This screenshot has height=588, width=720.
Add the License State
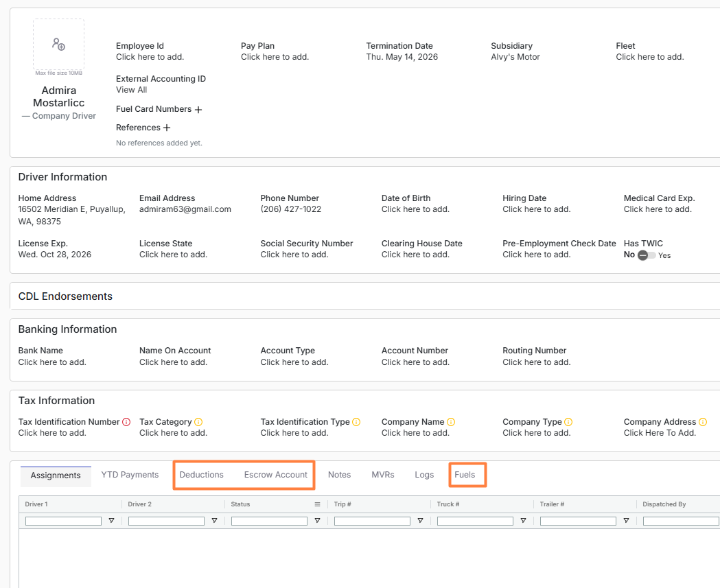[x=173, y=255]
